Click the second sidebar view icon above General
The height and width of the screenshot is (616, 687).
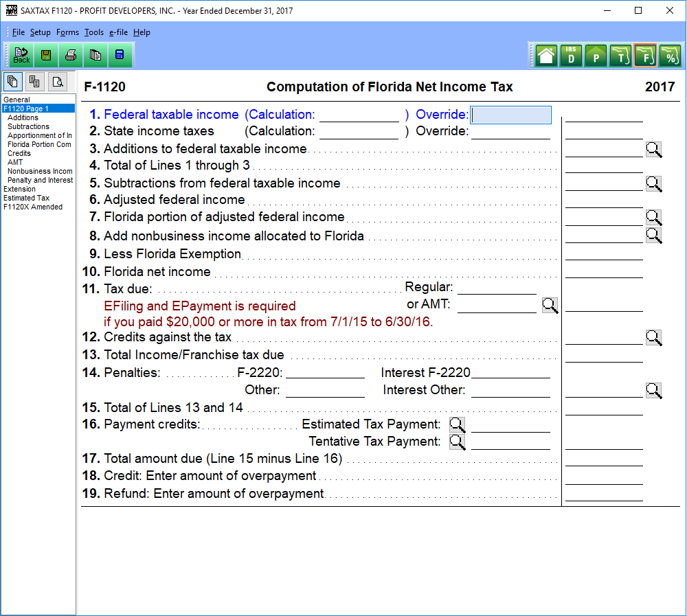(34, 82)
